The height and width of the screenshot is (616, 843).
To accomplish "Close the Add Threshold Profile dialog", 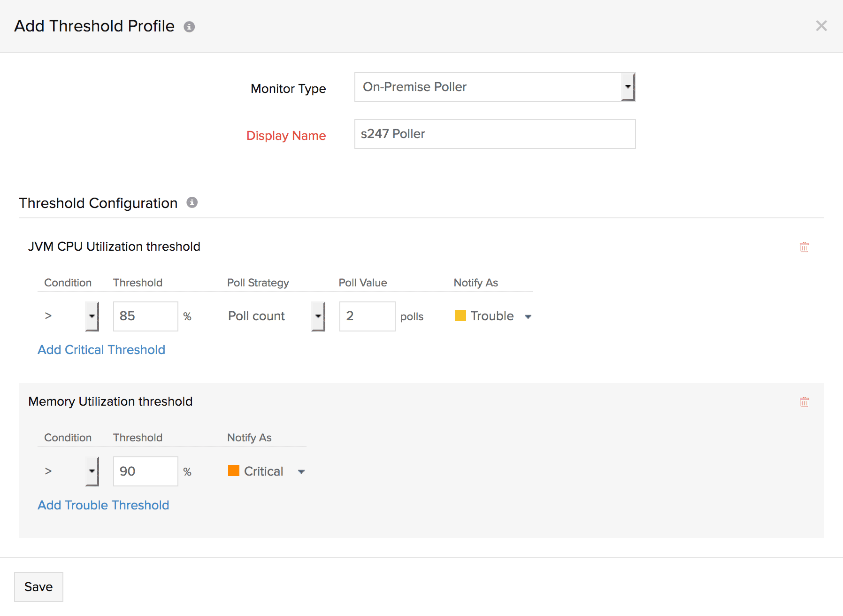I will tap(821, 26).
